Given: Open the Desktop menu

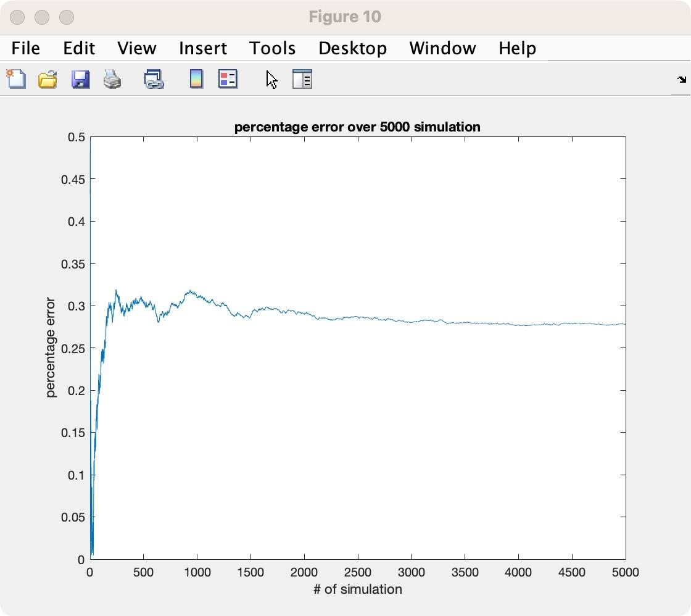Looking at the screenshot, I should (x=352, y=48).
